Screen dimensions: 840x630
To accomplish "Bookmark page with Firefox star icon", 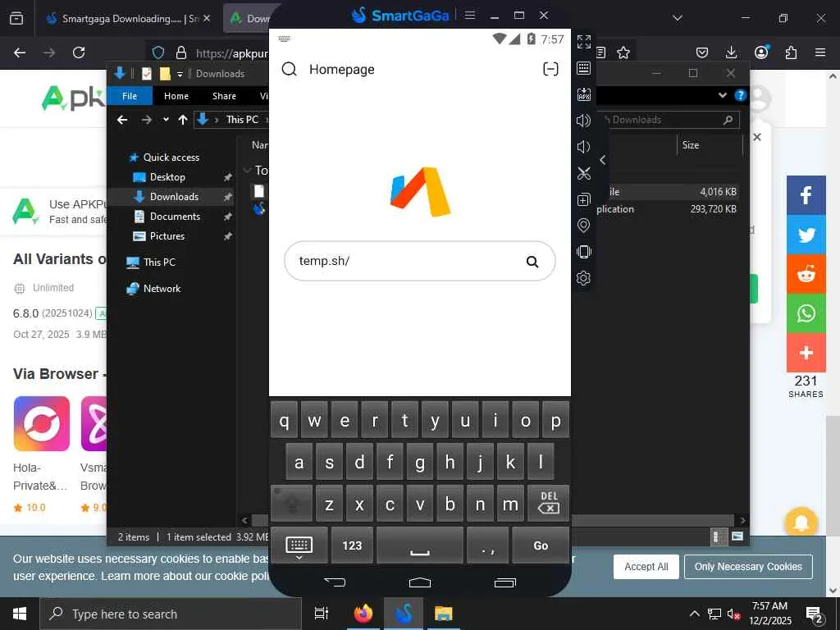I will click(x=623, y=52).
